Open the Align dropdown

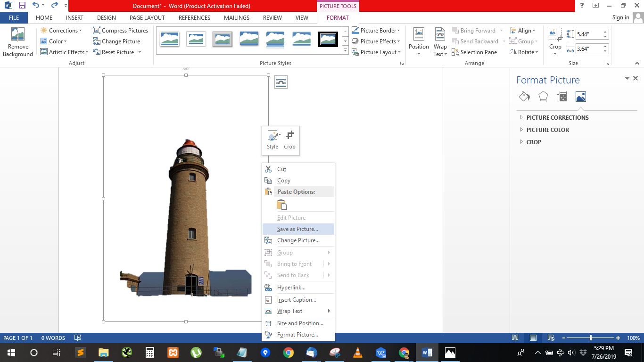click(x=522, y=31)
